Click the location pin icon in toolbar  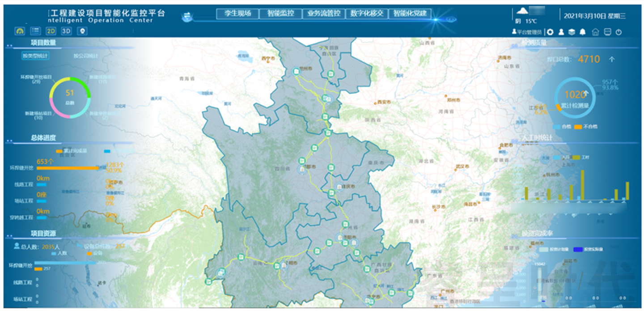tap(82, 31)
